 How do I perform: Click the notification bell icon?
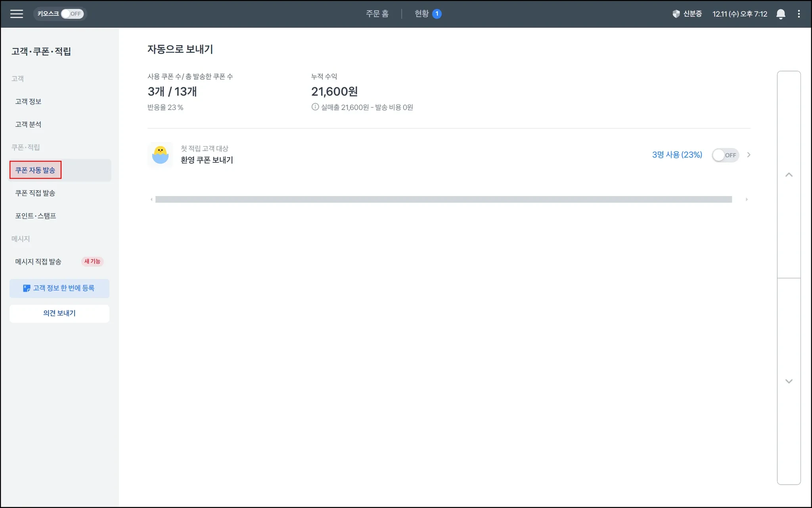pyautogui.click(x=780, y=14)
